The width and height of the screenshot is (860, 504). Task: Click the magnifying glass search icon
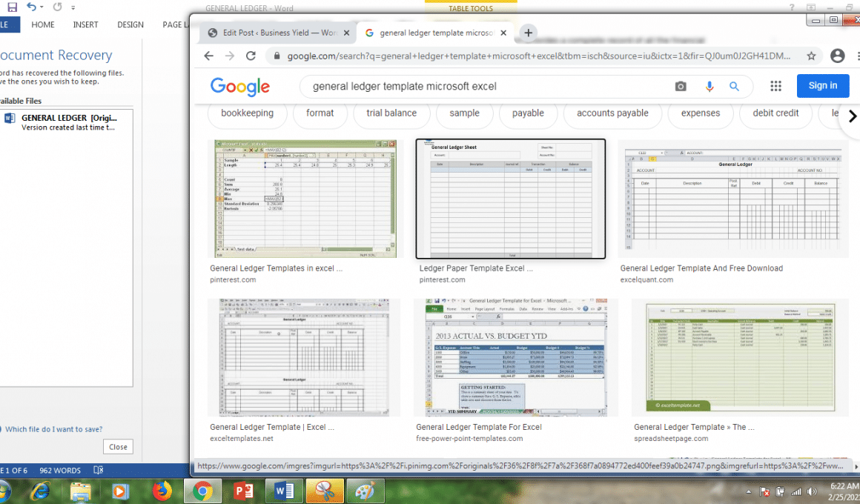tap(734, 87)
